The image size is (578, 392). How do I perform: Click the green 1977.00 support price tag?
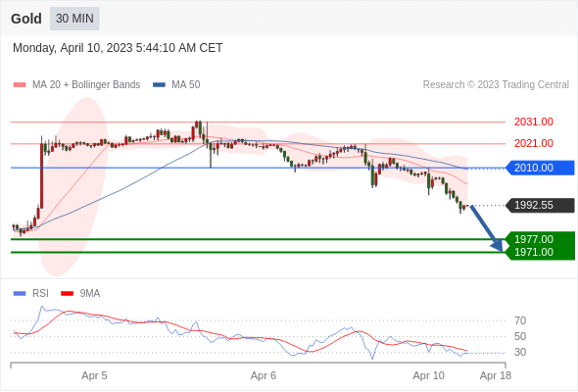[x=541, y=239]
